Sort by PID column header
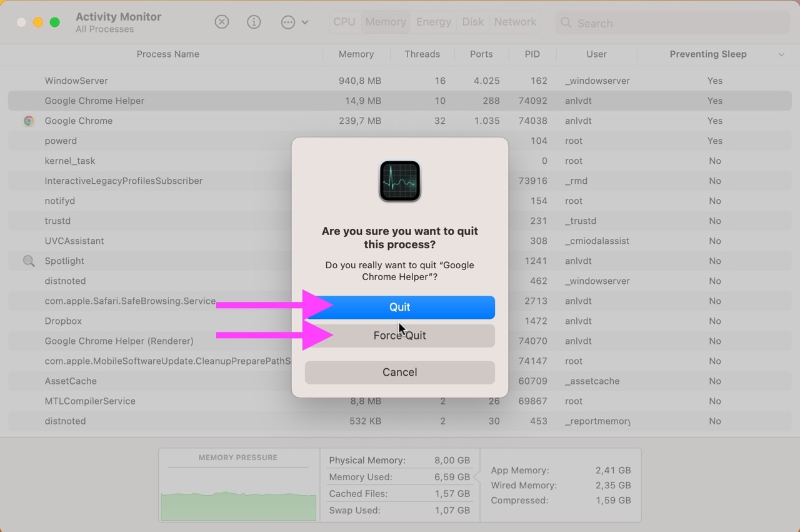800x532 pixels. tap(532, 54)
